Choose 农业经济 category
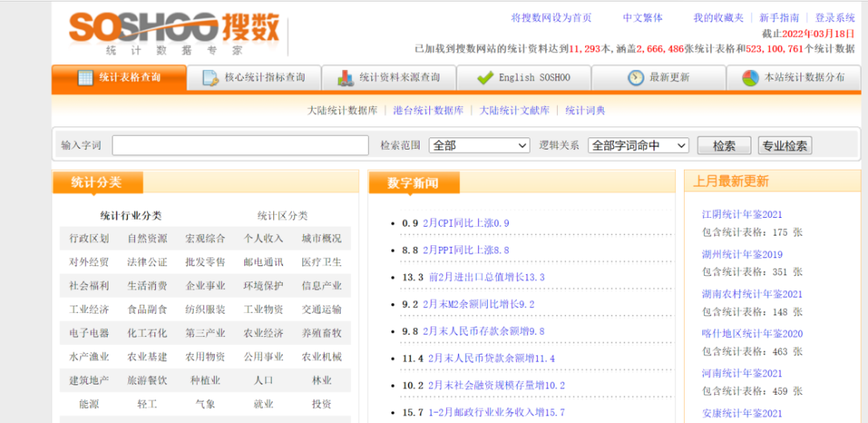The width and height of the screenshot is (868, 423). click(x=264, y=333)
